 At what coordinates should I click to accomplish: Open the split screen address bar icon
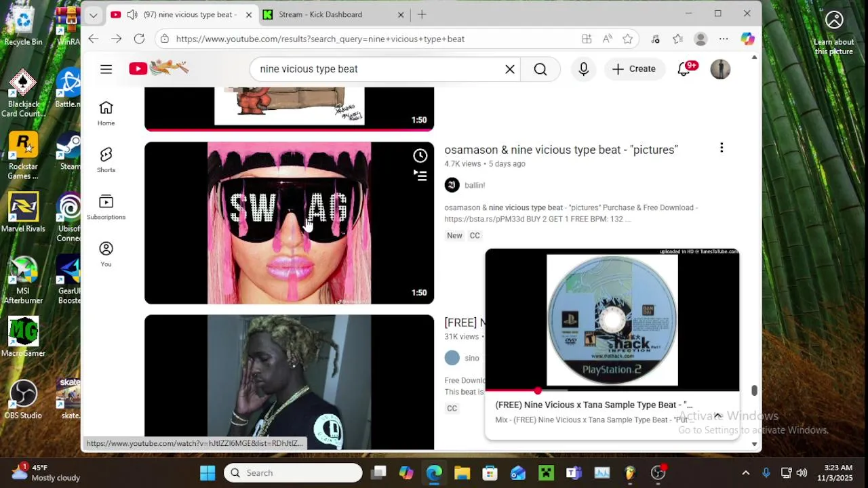(x=587, y=39)
